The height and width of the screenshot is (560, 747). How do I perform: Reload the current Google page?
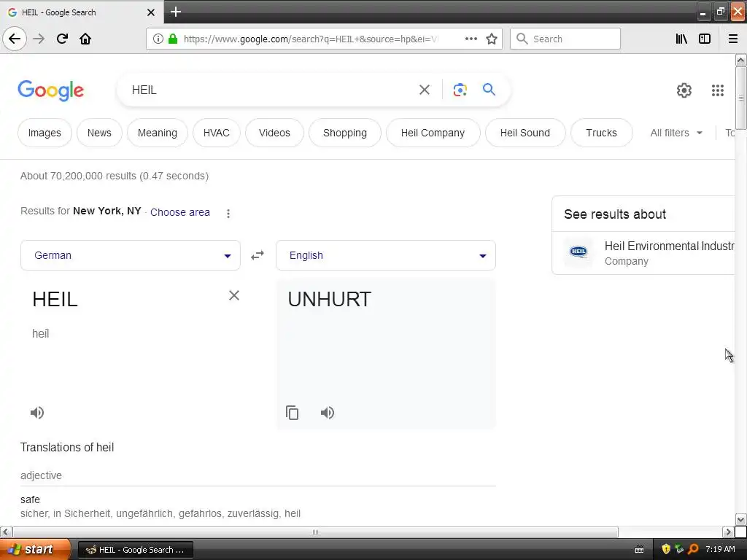click(x=62, y=39)
